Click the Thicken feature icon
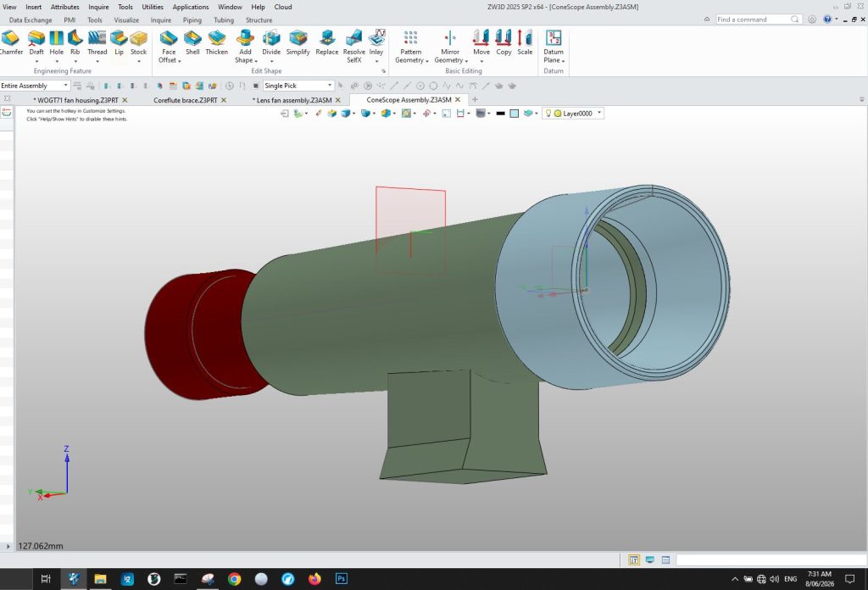 pos(216,42)
